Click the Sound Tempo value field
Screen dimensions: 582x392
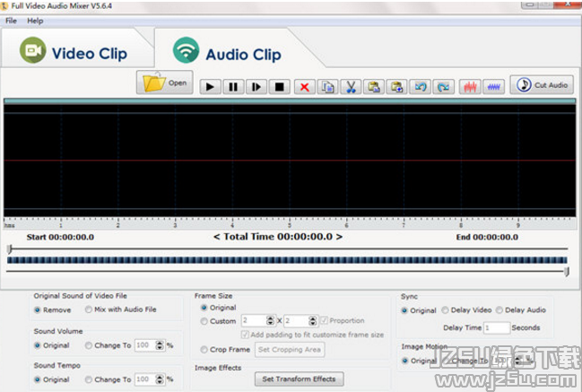[x=145, y=379]
